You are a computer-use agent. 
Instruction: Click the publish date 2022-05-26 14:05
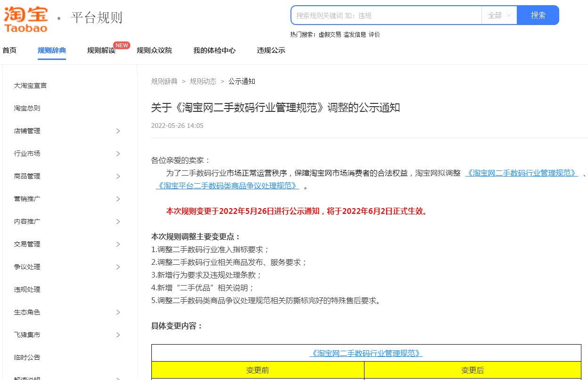pos(177,126)
